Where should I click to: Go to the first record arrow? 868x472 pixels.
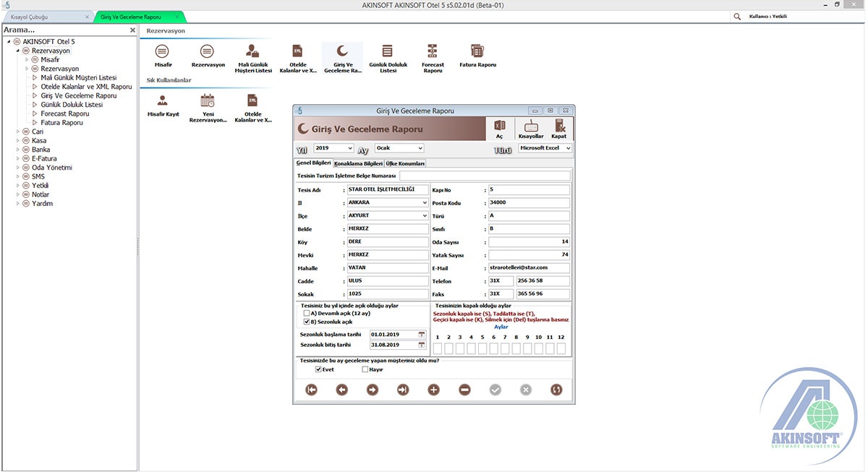pos(312,390)
